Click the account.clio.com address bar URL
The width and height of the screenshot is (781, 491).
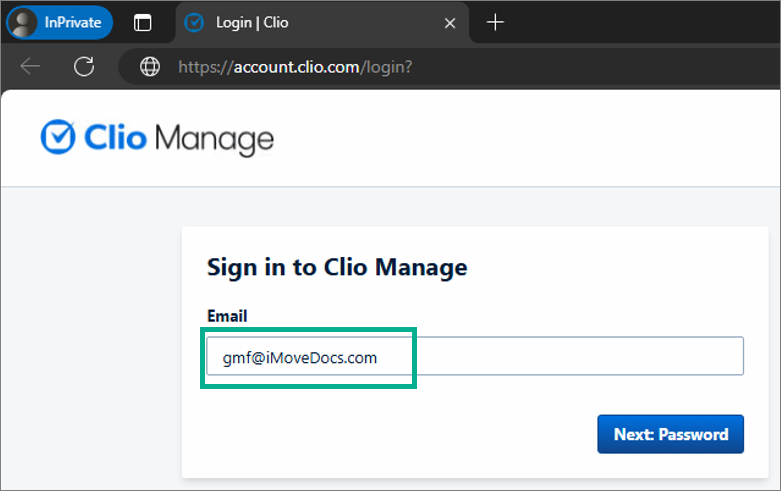click(295, 67)
